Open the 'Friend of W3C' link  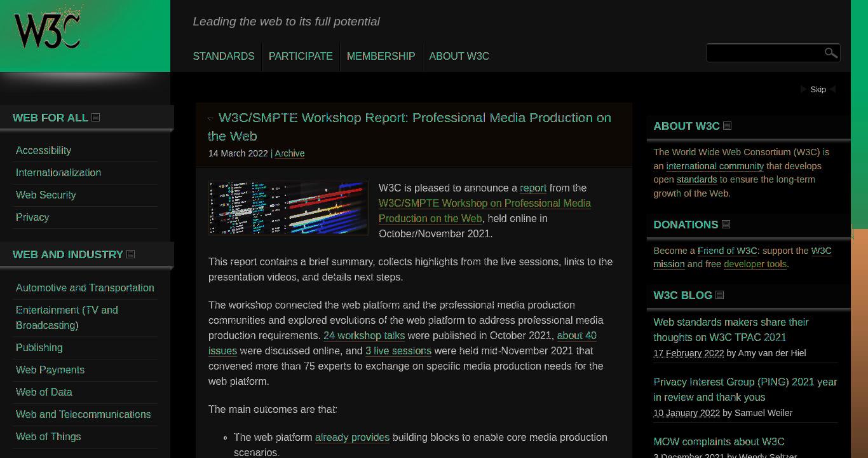[728, 251]
